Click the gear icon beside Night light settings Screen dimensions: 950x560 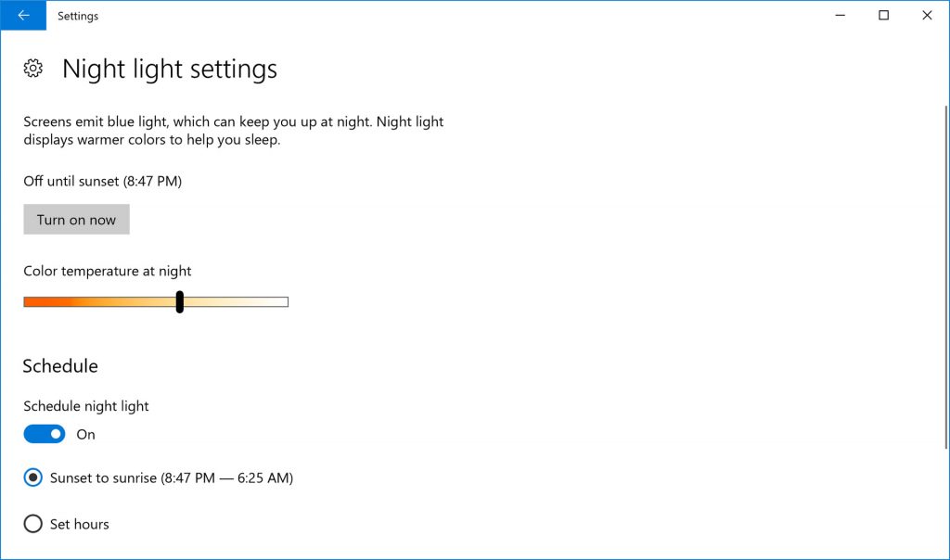pyautogui.click(x=33, y=68)
